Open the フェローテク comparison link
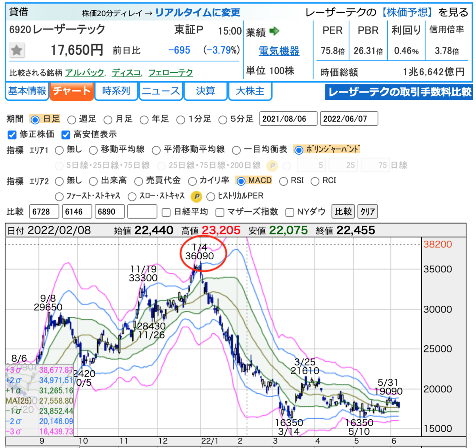The height and width of the screenshot is (448, 476). pyautogui.click(x=171, y=73)
